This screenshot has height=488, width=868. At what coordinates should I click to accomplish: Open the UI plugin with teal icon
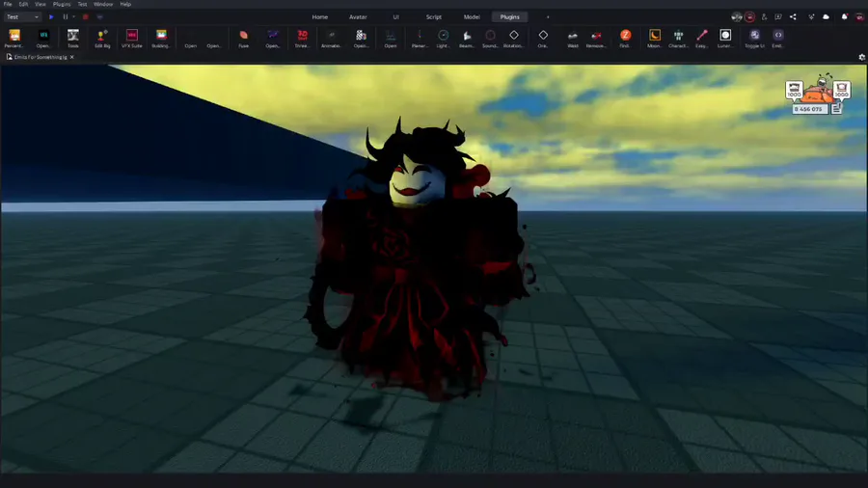(x=43, y=38)
